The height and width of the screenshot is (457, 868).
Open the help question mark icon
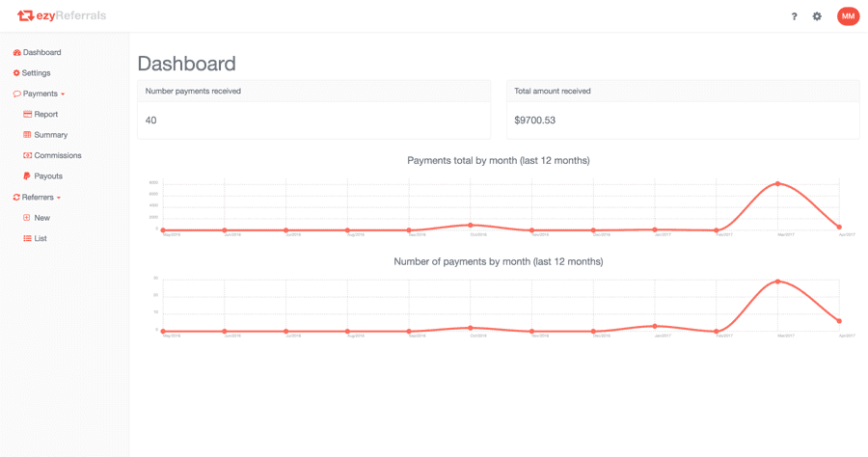click(795, 16)
